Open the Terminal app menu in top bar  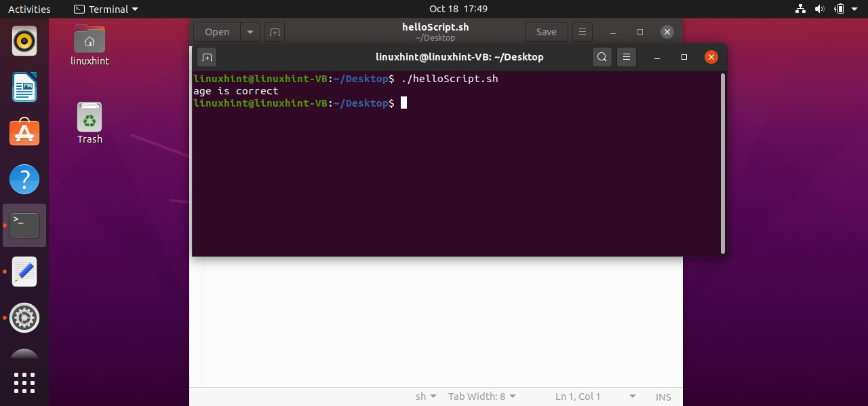105,9
